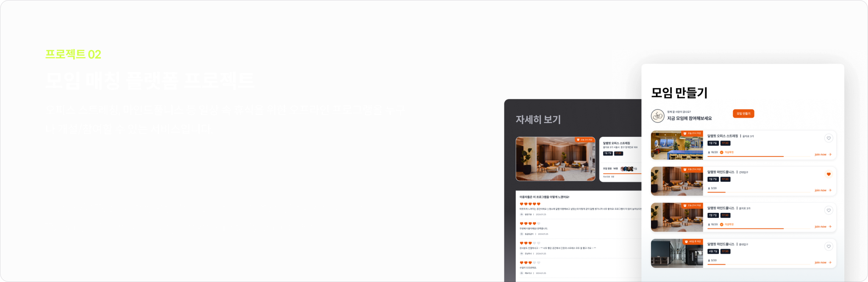Click join now on 마인드풀니스 을지로 3가 card

[x=823, y=226]
